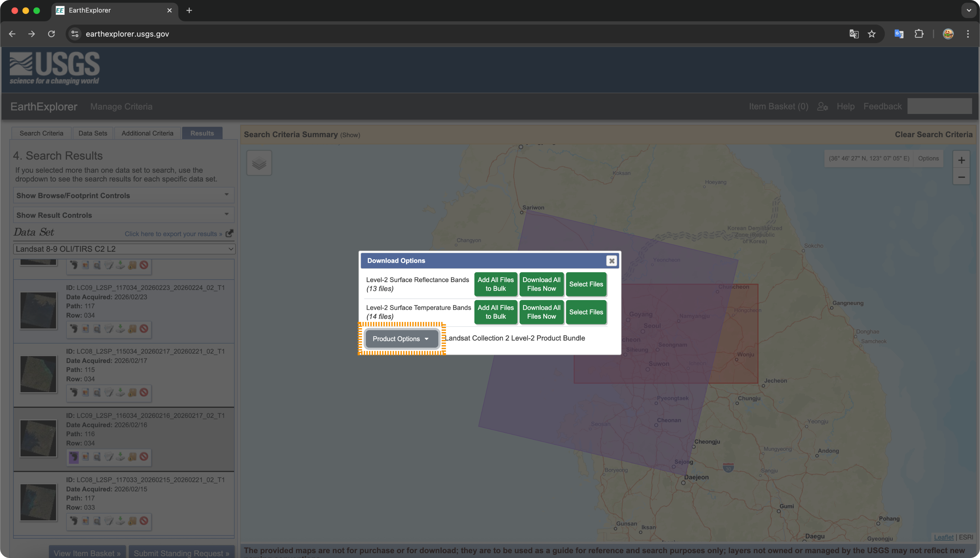Open the user profile settings icon
The height and width of the screenshot is (558, 980).
[822, 106]
